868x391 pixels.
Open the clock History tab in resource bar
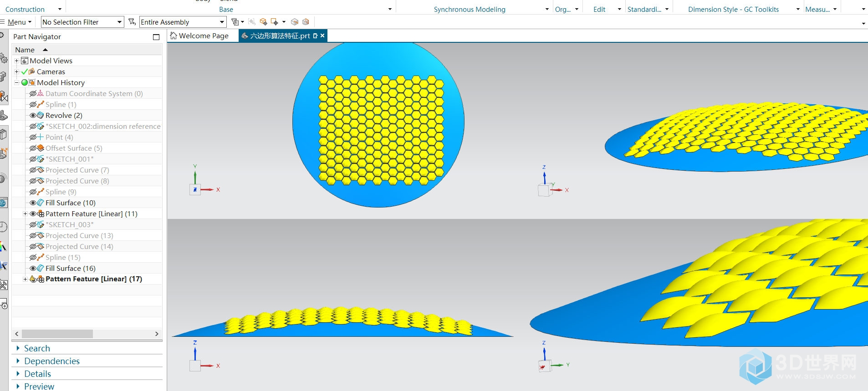(4, 227)
